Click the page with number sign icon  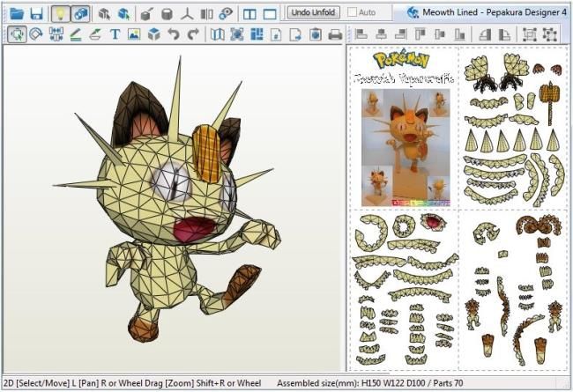pos(276,34)
